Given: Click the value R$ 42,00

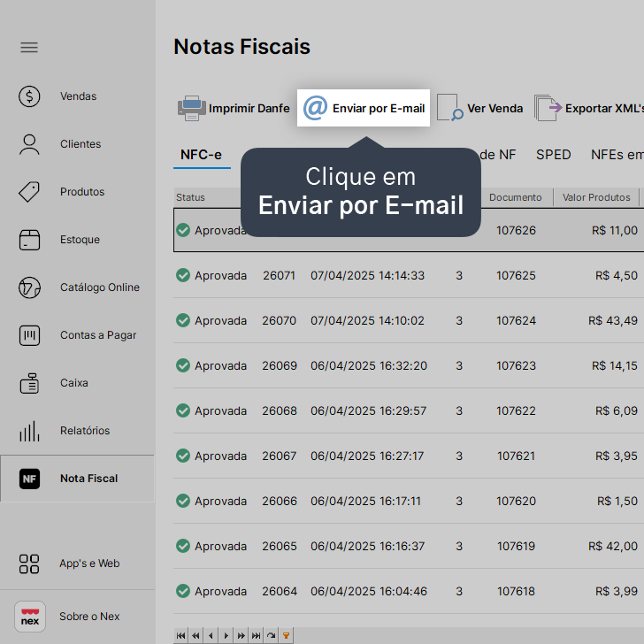Looking at the screenshot, I should tap(613, 547).
